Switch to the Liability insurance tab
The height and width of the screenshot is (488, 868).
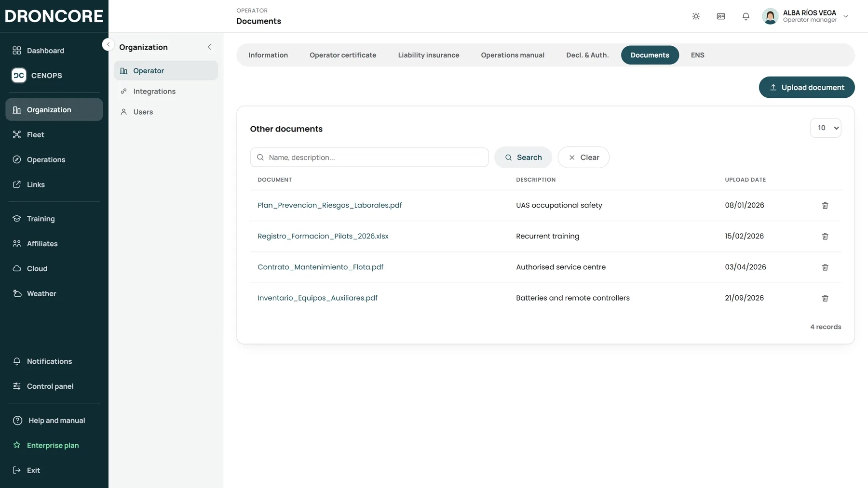coord(429,55)
